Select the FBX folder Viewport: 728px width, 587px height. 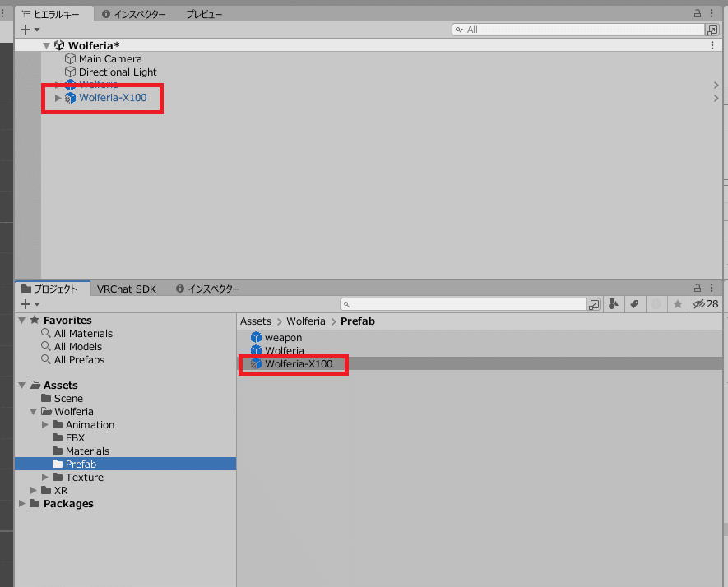coord(75,438)
